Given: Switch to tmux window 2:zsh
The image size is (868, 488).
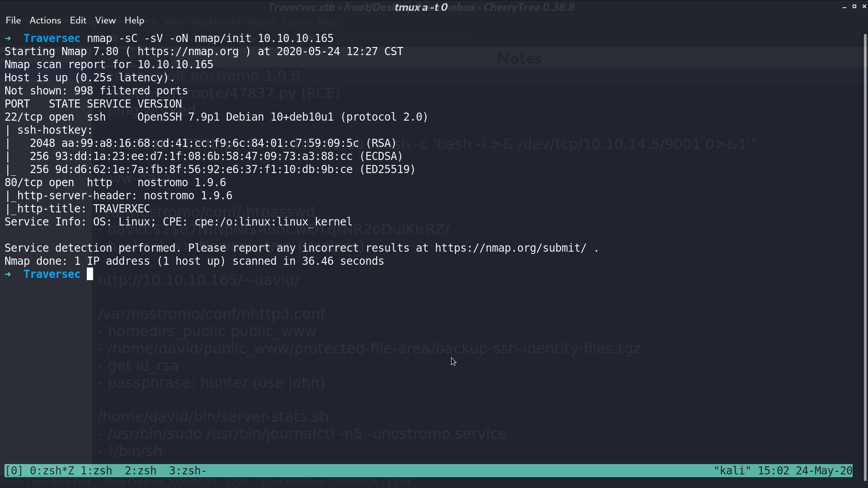Looking at the screenshot, I should pos(141,471).
